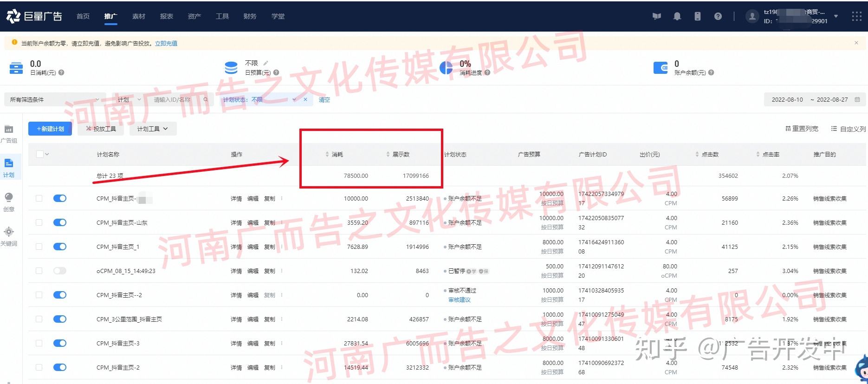Open 创意 in left sidebar

tap(9, 202)
